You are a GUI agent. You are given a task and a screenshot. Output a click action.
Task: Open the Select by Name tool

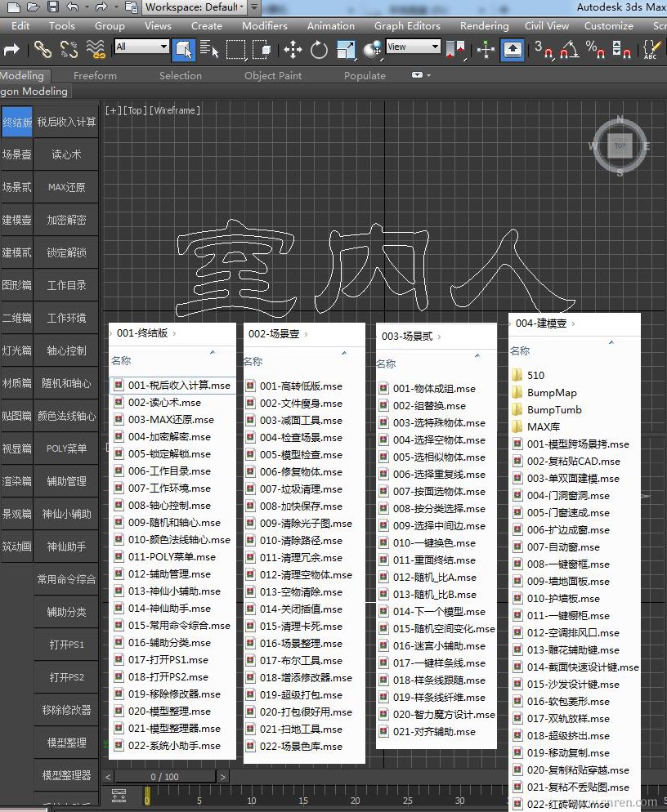pyautogui.click(x=209, y=50)
